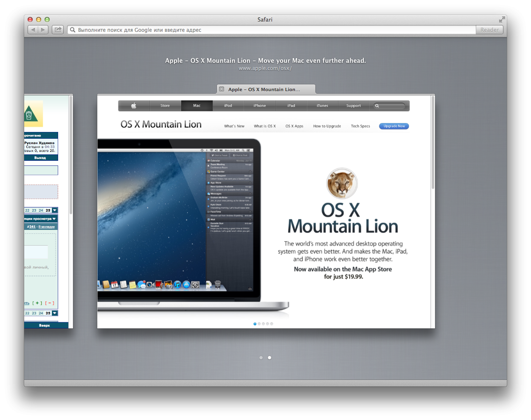Open the How to Upgrade link
The height and width of the screenshot is (420, 531).
[x=327, y=126]
